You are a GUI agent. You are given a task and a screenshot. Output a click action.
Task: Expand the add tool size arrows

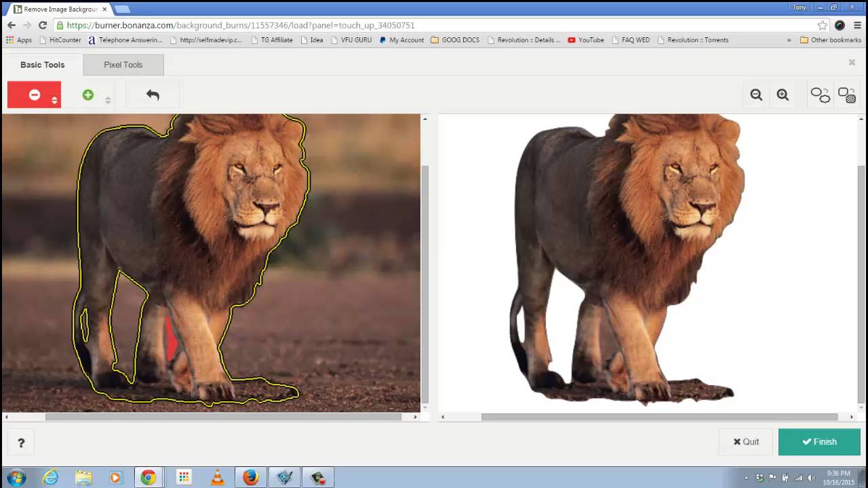108,100
